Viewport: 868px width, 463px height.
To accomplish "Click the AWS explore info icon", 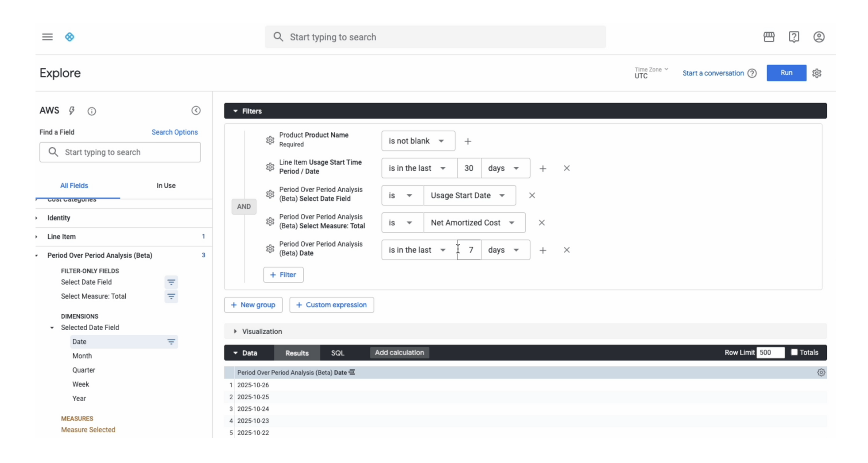I will click(x=92, y=111).
